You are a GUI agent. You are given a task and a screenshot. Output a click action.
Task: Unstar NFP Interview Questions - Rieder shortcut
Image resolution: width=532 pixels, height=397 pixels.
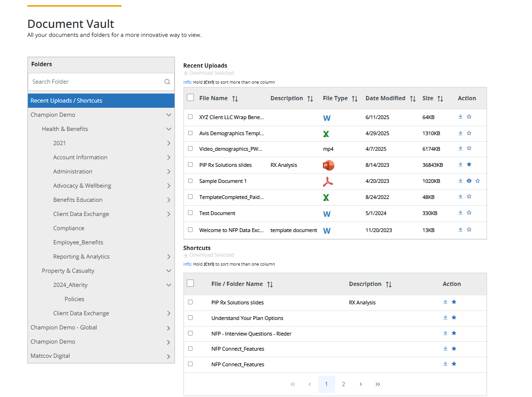coord(454,333)
